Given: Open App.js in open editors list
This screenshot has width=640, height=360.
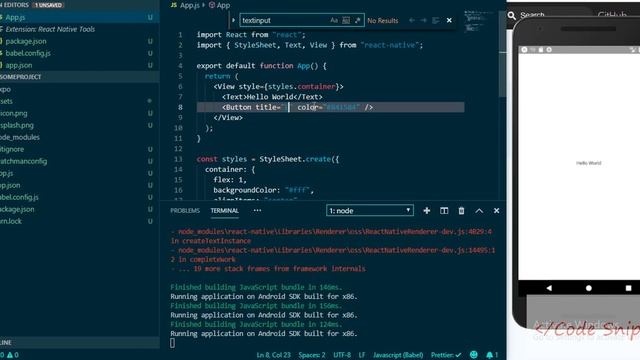Looking at the screenshot, I should tap(80, 18).
